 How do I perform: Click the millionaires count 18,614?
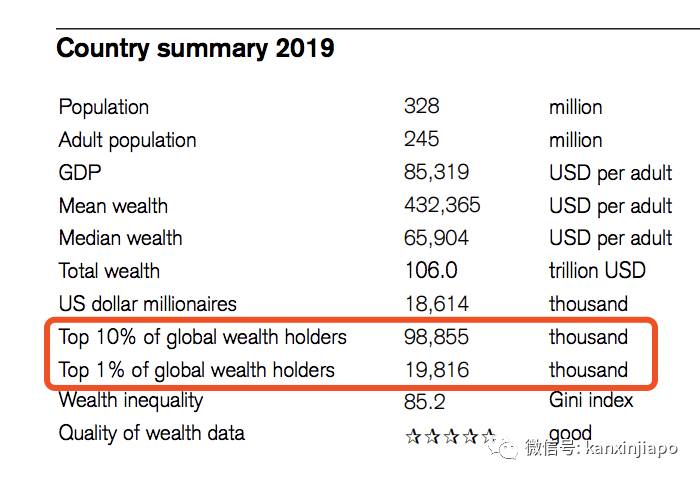click(436, 304)
